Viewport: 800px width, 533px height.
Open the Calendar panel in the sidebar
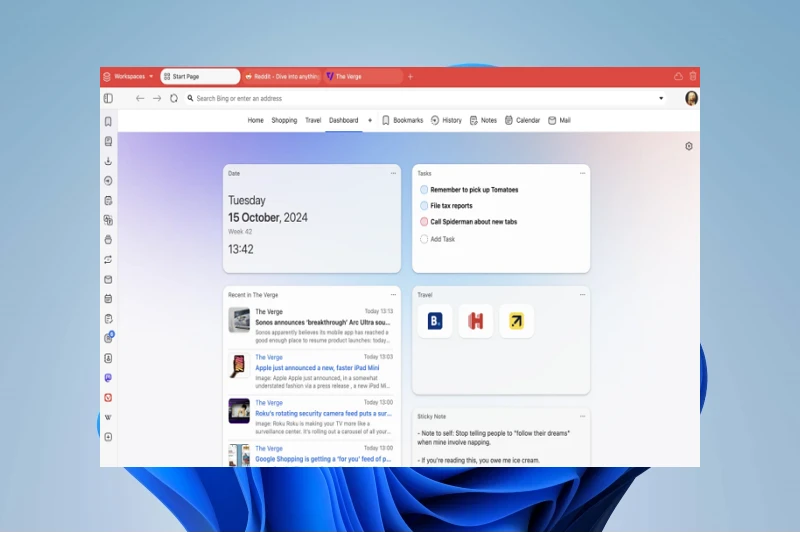coord(108,299)
